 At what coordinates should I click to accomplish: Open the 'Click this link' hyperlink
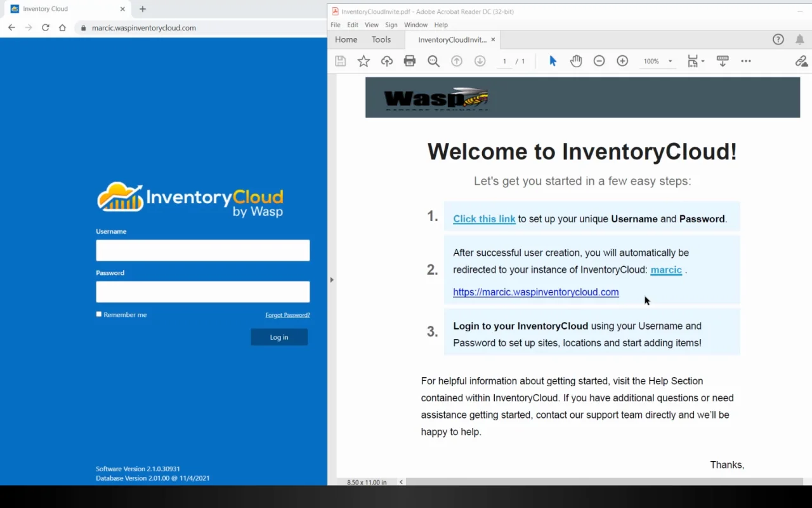[484, 219]
